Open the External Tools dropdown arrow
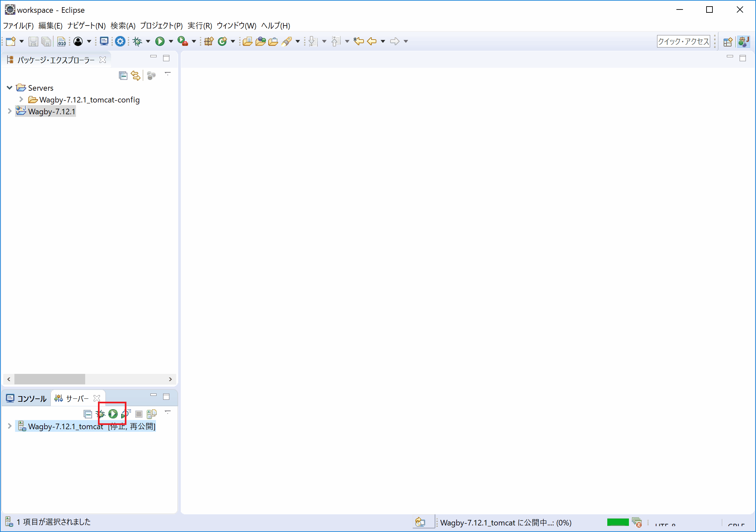 point(194,42)
